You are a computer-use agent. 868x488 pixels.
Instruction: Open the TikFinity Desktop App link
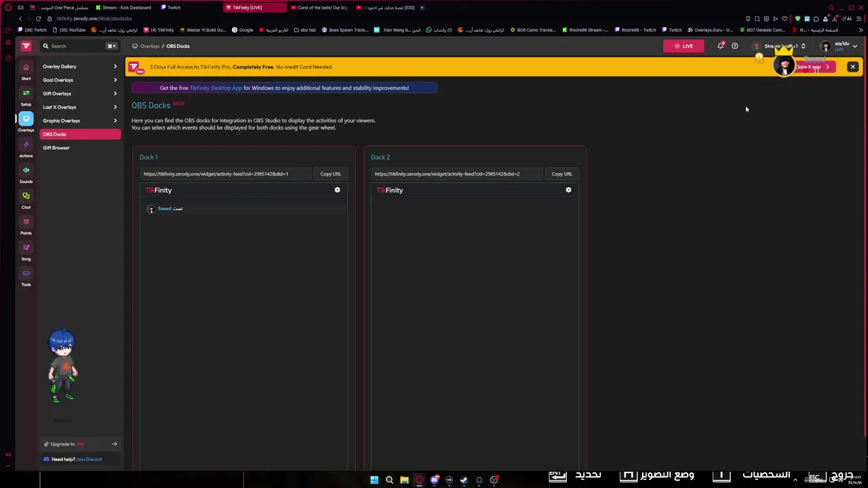click(x=216, y=88)
